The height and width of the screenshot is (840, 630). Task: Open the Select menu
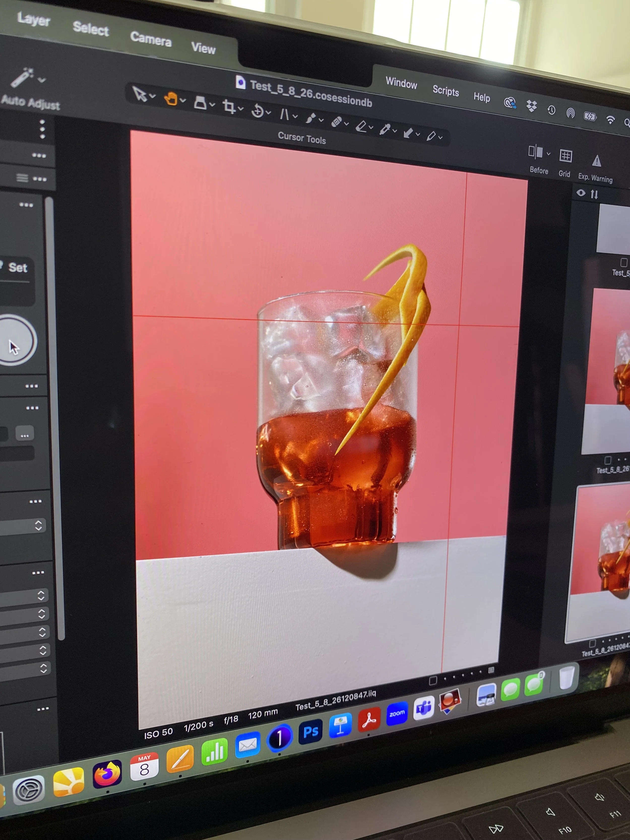[x=91, y=29]
